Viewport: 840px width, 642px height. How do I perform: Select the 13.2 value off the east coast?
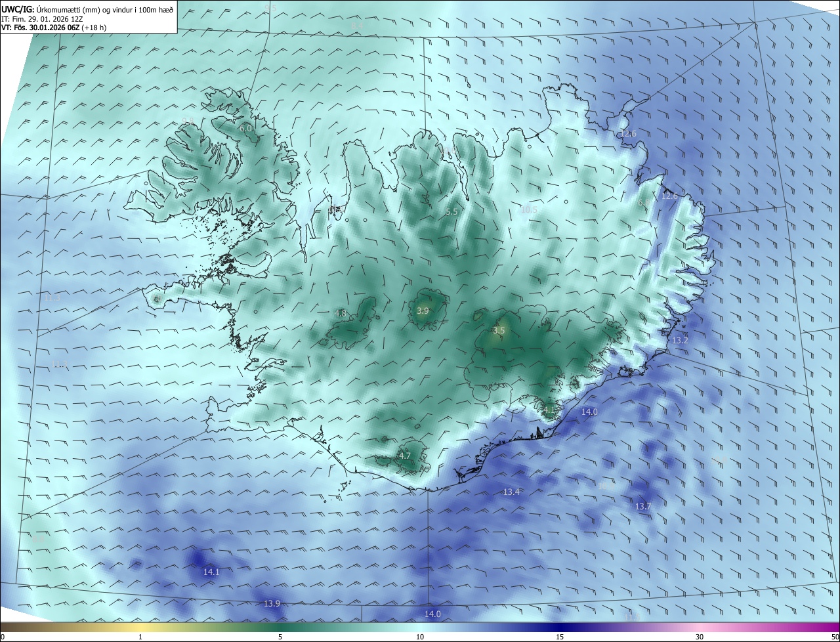(681, 341)
